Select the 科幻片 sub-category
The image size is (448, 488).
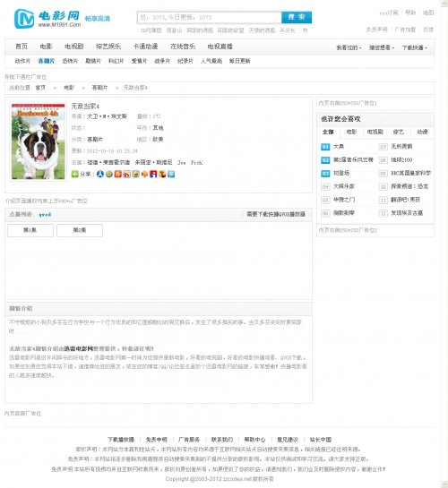(x=116, y=61)
